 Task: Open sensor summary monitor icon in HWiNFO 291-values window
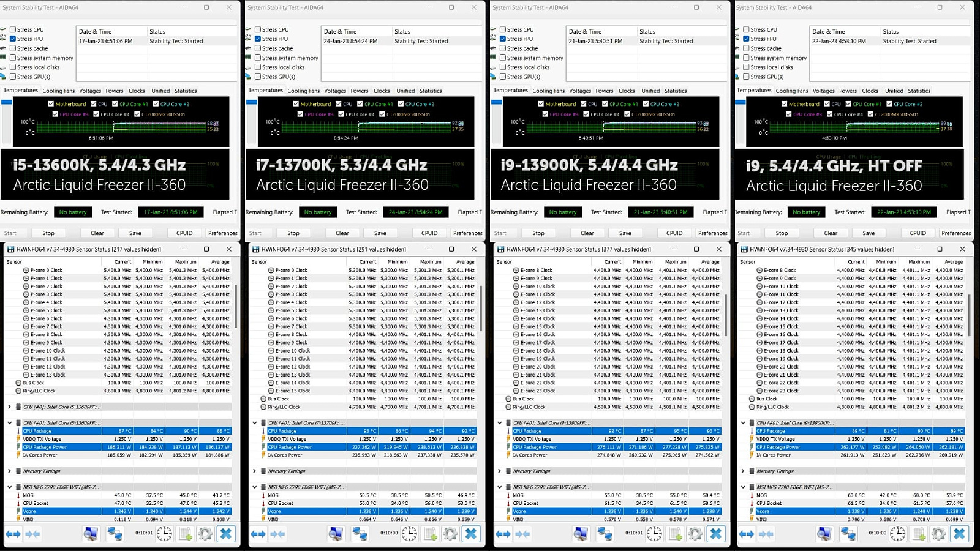(x=336, y=534)
